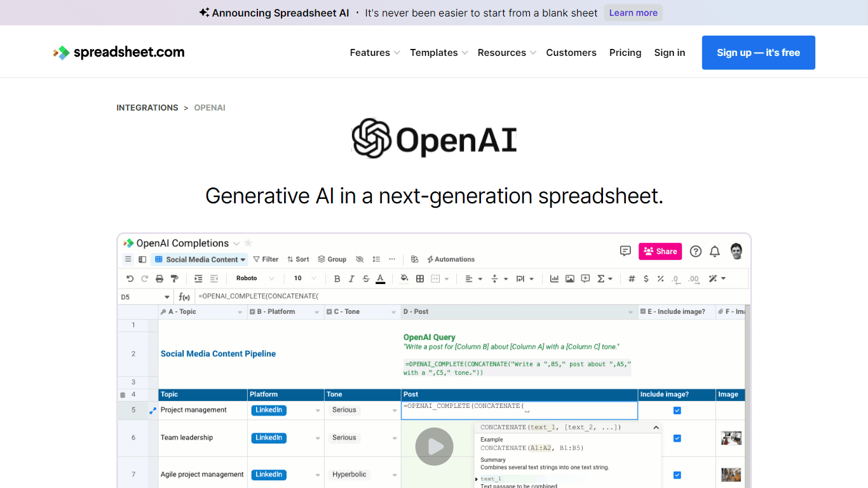Open the fill color picker
This screenshot has width=868, height=488.
(404, 278)
